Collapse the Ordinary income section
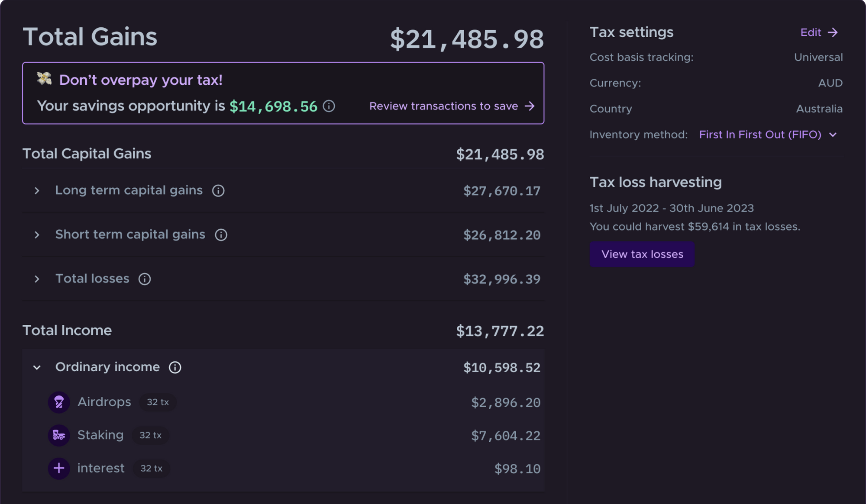The height and width of the screenshot is (504, 866). point(37,367)
